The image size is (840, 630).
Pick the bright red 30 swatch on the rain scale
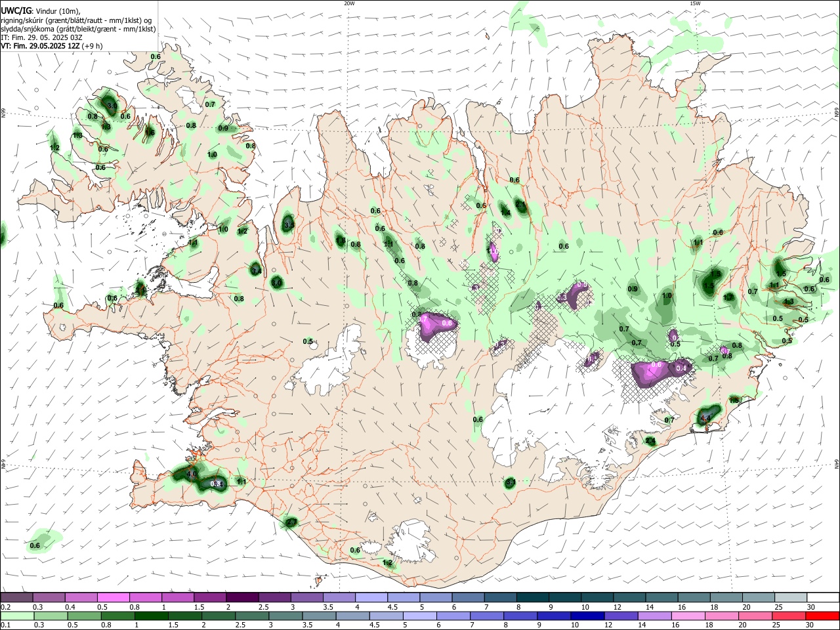tap(823, 616)
